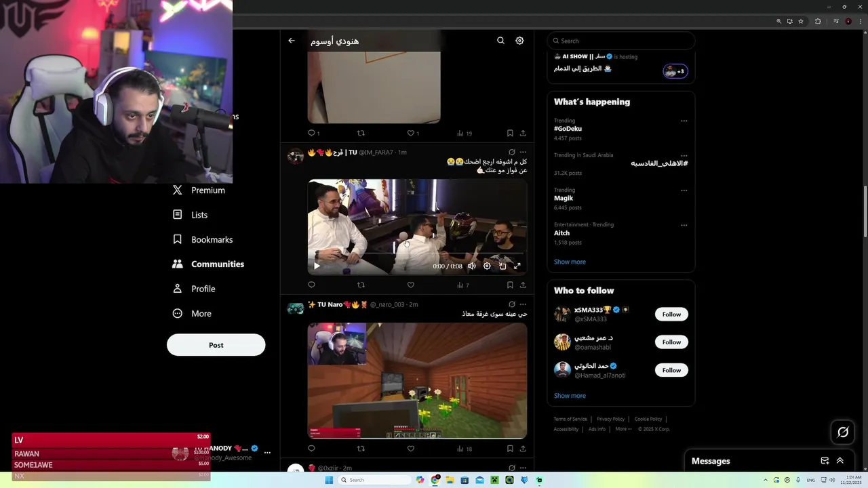Open the Minecraft video thumbnail by @_naro_003
Image resolution: width=868 pixels, height=488 pixels.
417,380
